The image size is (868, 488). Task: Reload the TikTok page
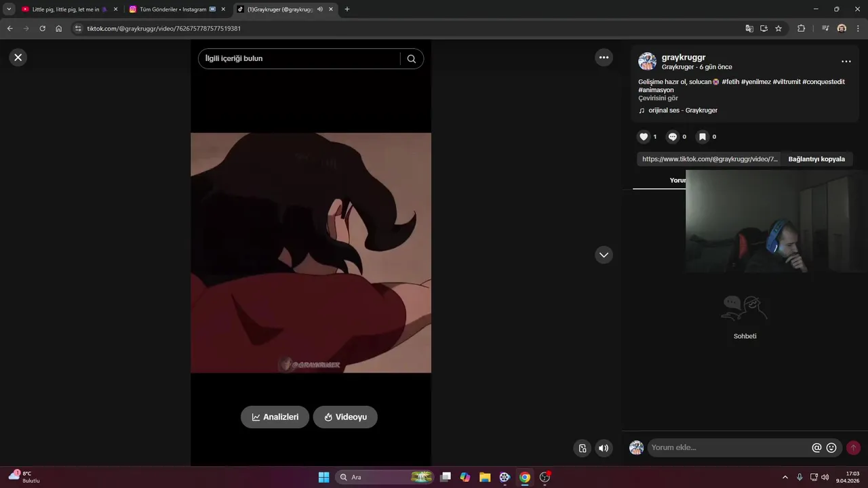[42, 28]
